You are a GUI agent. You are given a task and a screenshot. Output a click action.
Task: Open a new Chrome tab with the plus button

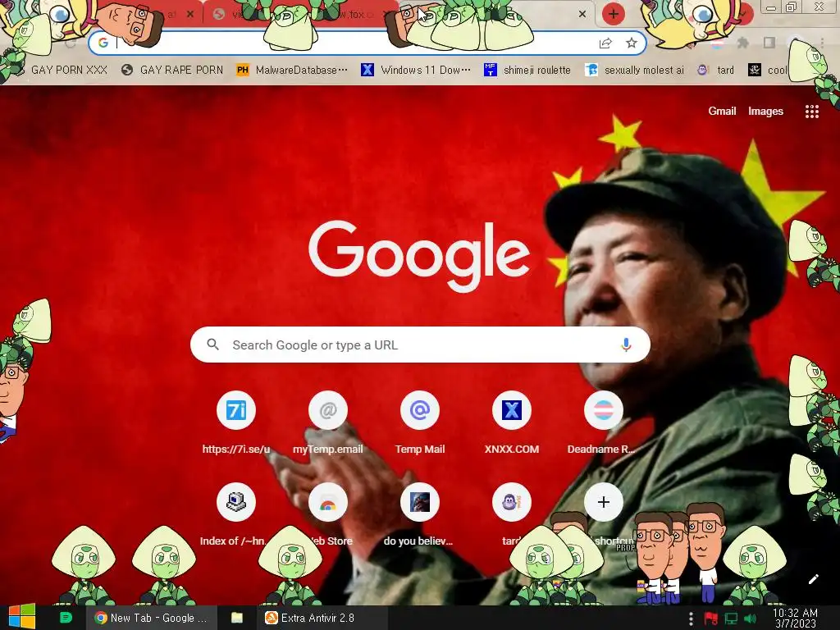point(614,14)
